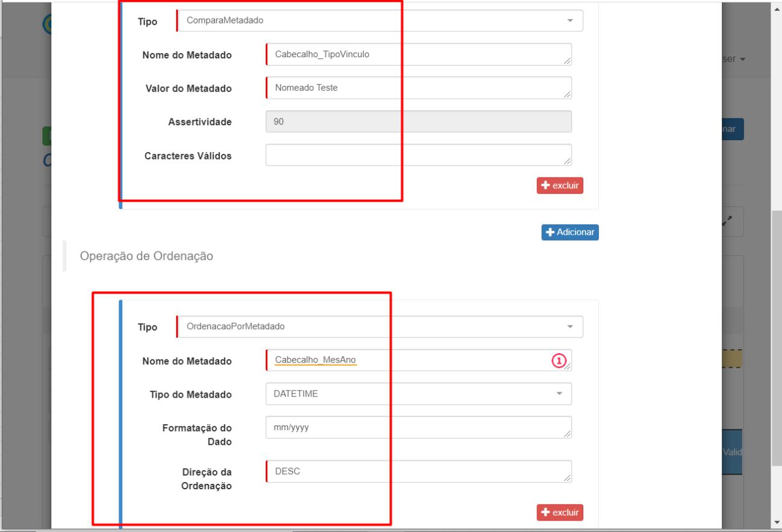Viewport: 782px width, 532px height.
Task: Click the mm/yyyy Formatação do Dado field
Action: [x=418, y=427]
